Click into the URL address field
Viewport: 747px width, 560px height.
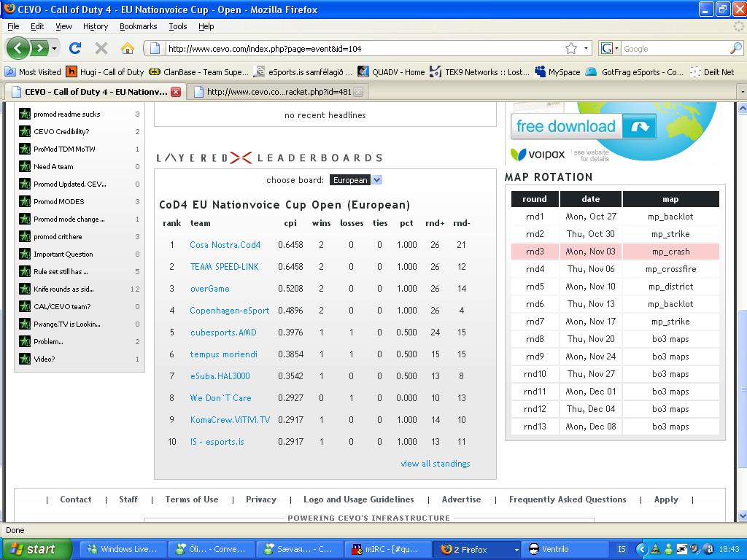365,49
